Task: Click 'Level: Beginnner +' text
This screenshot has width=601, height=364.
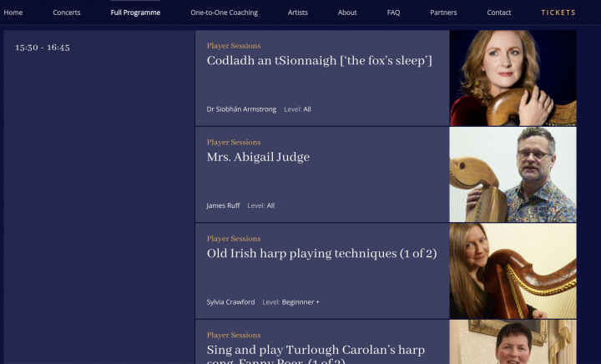Action: click(291, 302)
